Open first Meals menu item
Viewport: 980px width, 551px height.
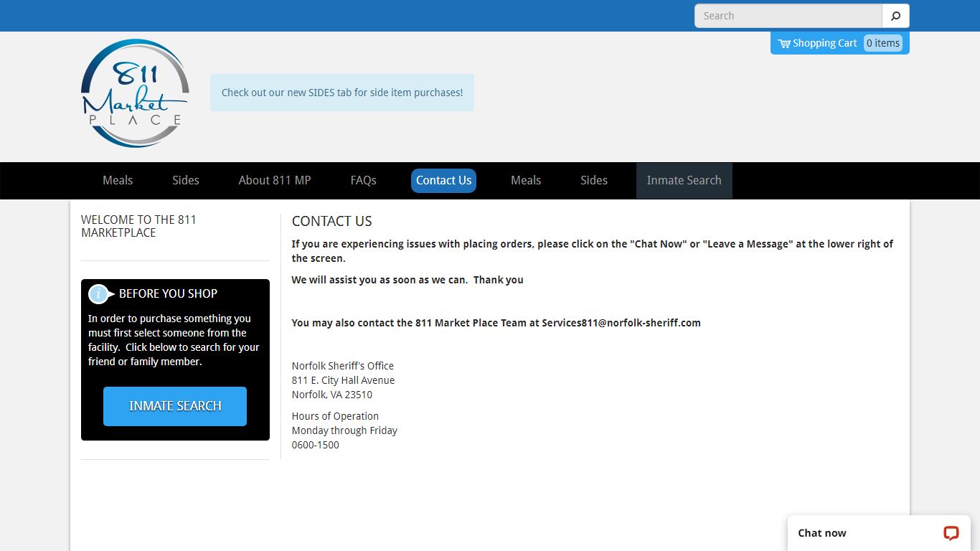click(x=118, y=180)
